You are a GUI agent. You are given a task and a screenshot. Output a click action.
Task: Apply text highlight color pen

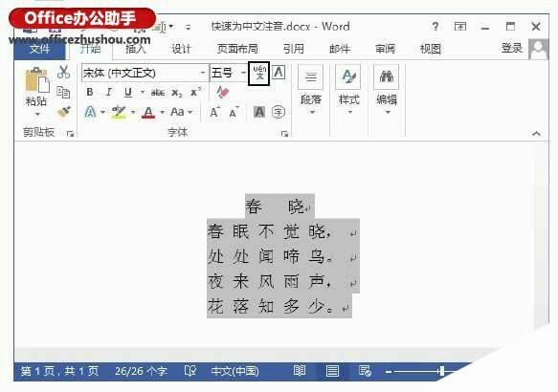pos(119,112)
